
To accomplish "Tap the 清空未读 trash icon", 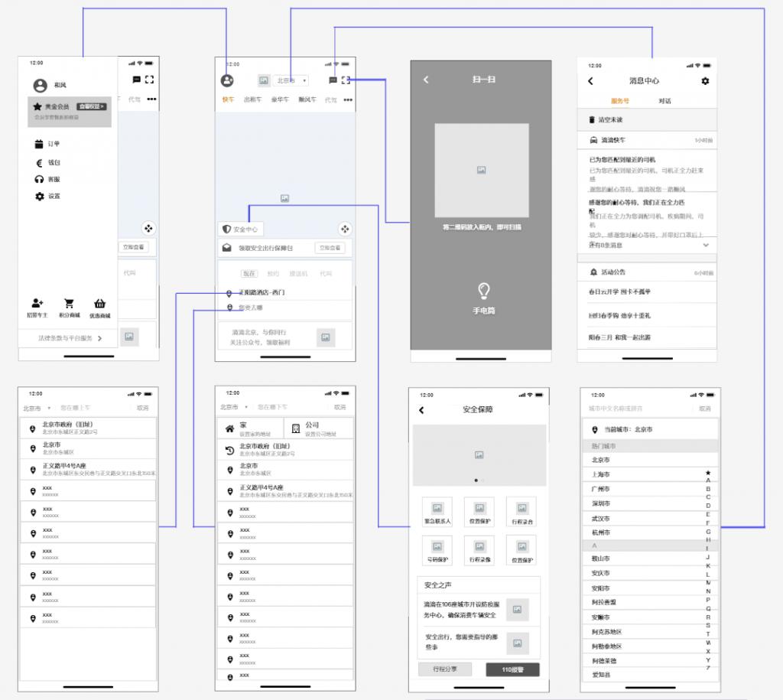I will 591,120.
